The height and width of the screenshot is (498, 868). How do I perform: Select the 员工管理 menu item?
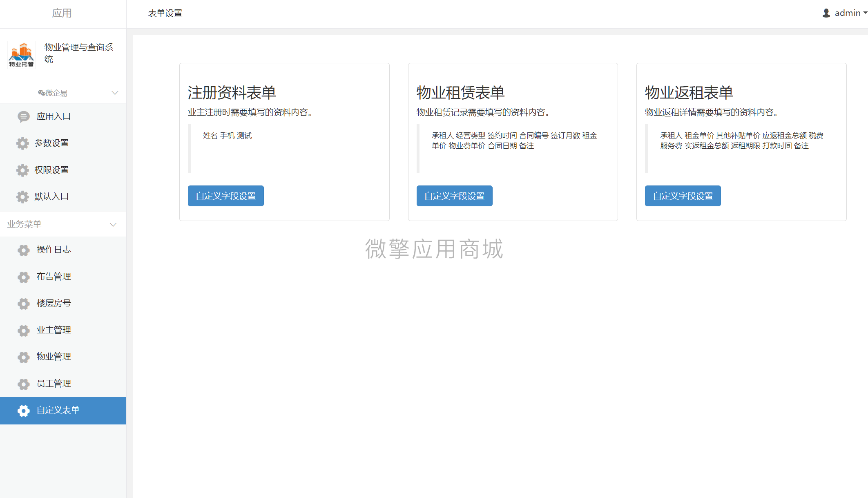(x=63, y=384)
